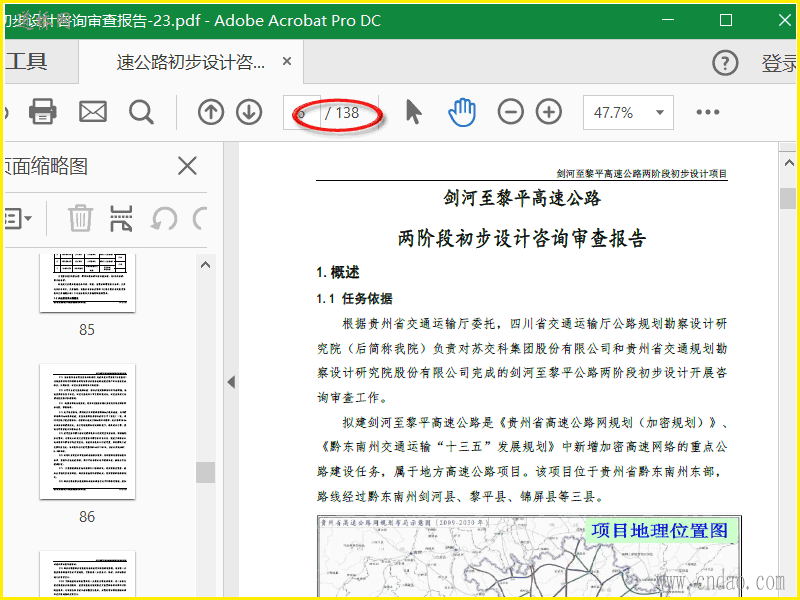This screenshot has height=600, width=800.
Task: Click the 1. 概述 section heading
Action: coord(338,272)
